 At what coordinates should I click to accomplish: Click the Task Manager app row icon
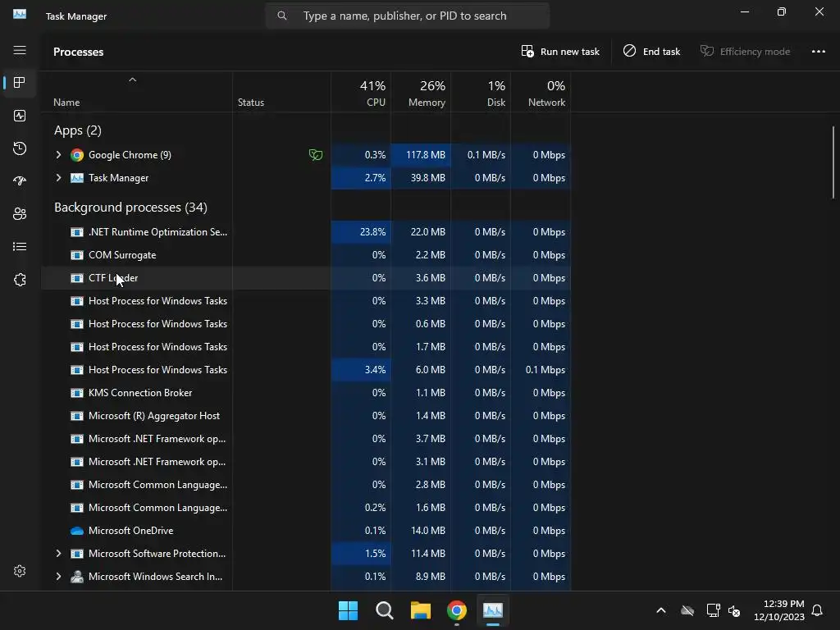tap(77, 178)
